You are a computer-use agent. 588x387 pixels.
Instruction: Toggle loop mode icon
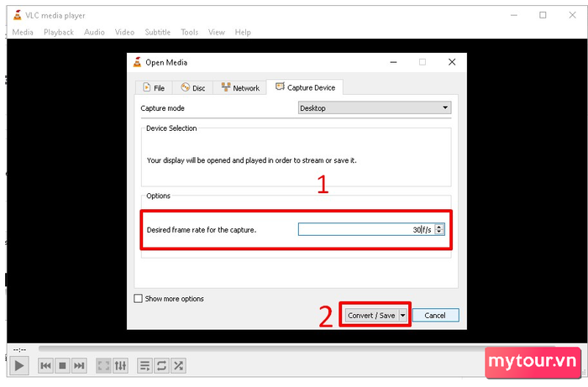click(161, 365)
